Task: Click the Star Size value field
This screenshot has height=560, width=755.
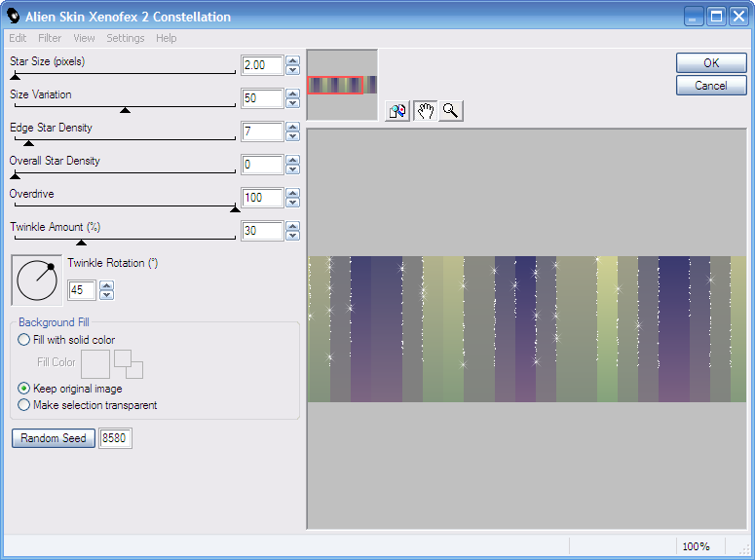Action: 262,65
